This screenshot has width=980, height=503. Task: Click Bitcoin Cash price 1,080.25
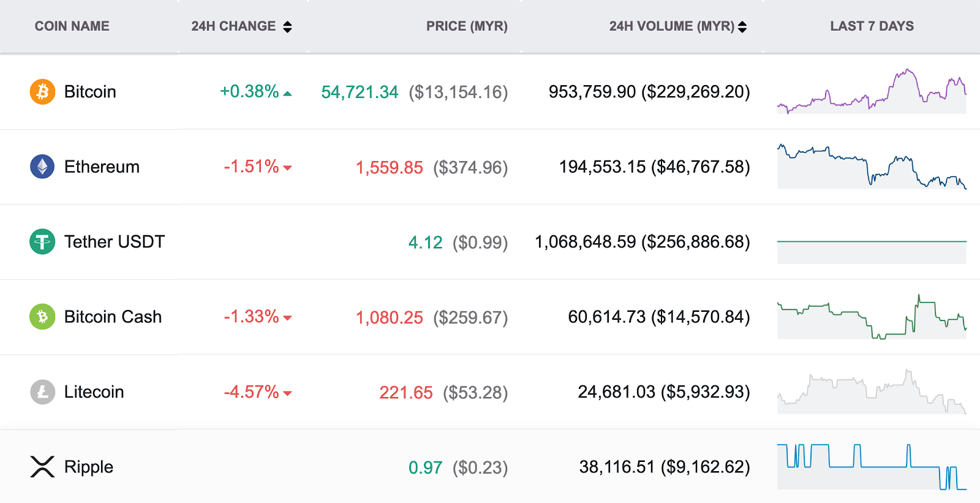tap(390, 317)
